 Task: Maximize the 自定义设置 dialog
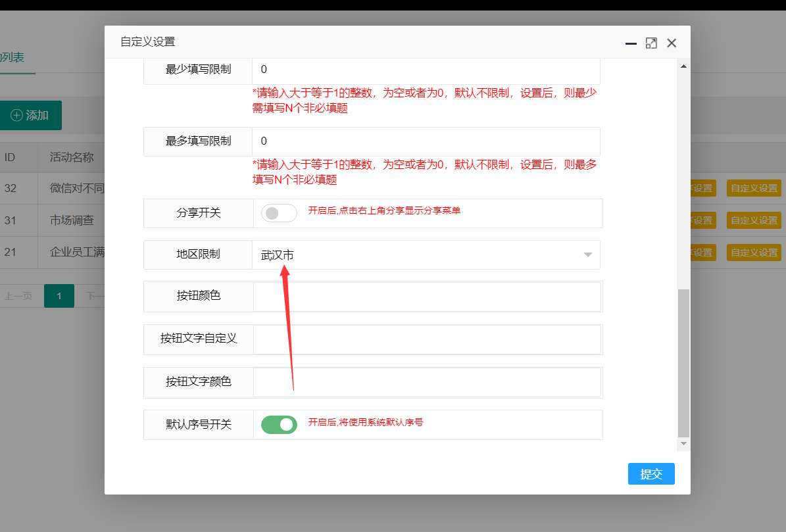pyautogui.click(x=651, y=43)
